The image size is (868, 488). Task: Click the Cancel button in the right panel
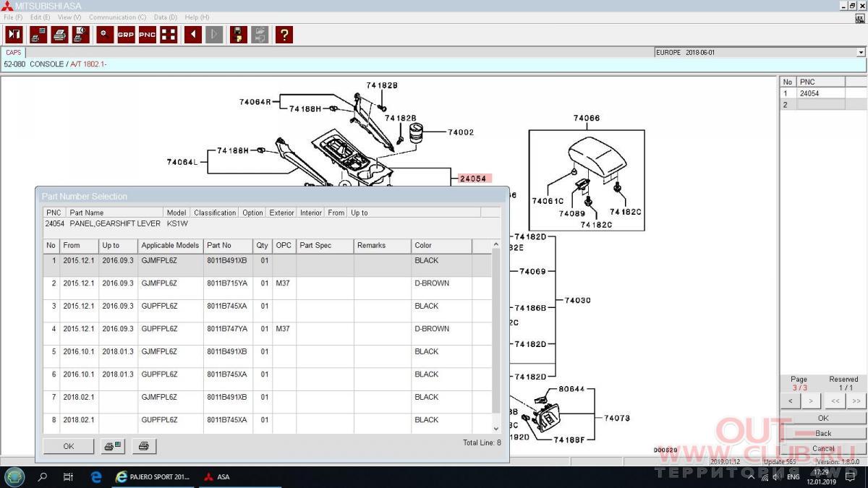[823, 448]
